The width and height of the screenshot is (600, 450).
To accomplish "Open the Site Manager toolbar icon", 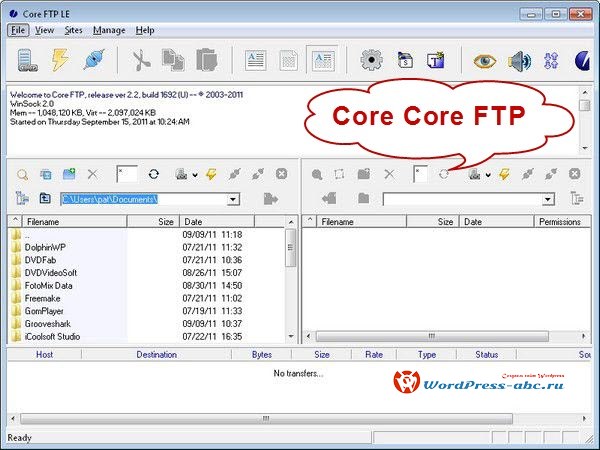I will (27, 60).
